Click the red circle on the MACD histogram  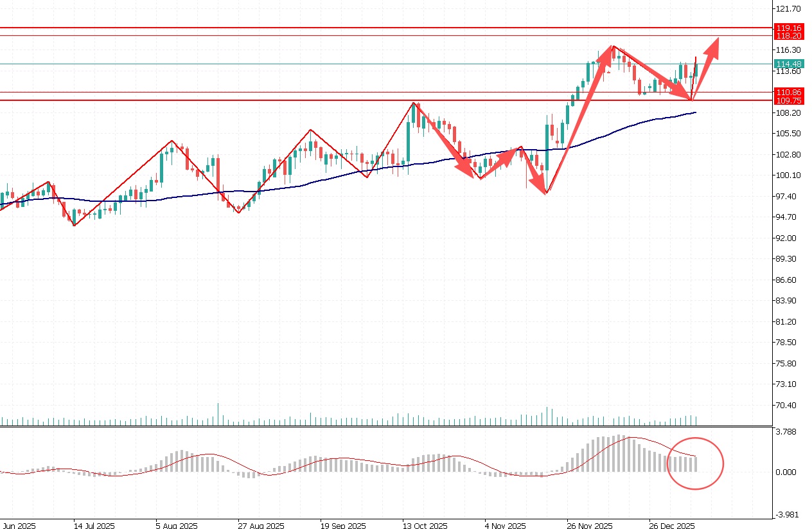pyautogui.click(x=695, y=463)
